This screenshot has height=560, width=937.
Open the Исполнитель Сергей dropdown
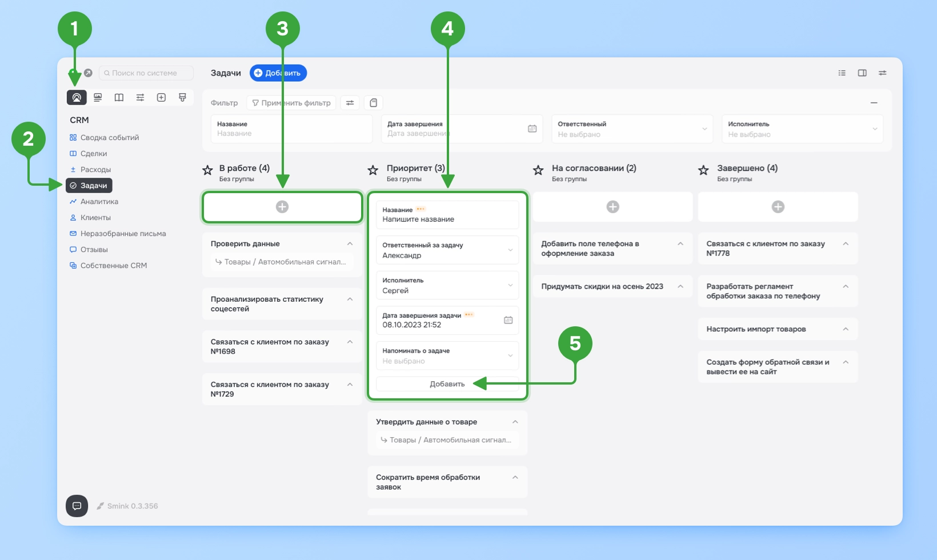[x=447, y=285]
